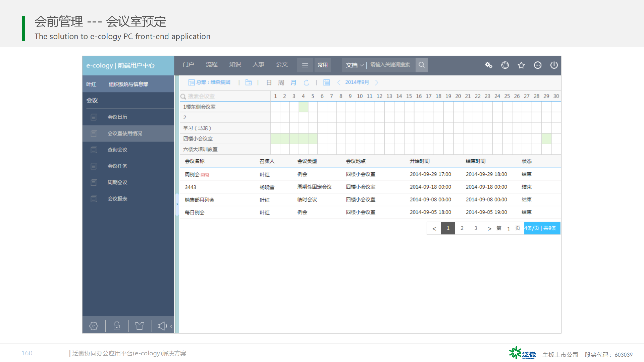Image resolution: width=644 pixels, height=362 pixels.
Task: Click previous page arrow in pagination
Action: [434, 229]
